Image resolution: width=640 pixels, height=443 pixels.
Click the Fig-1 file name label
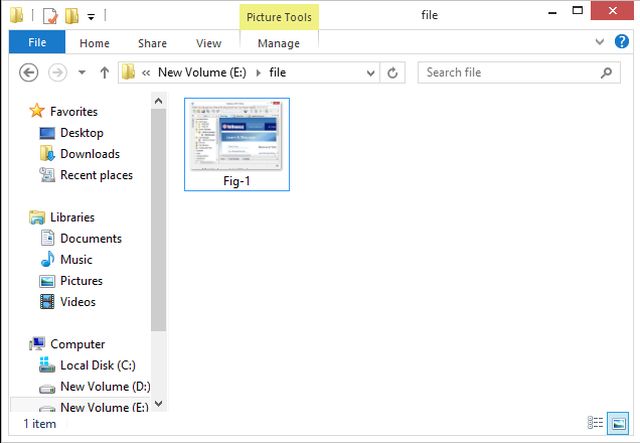coord(237,181)
